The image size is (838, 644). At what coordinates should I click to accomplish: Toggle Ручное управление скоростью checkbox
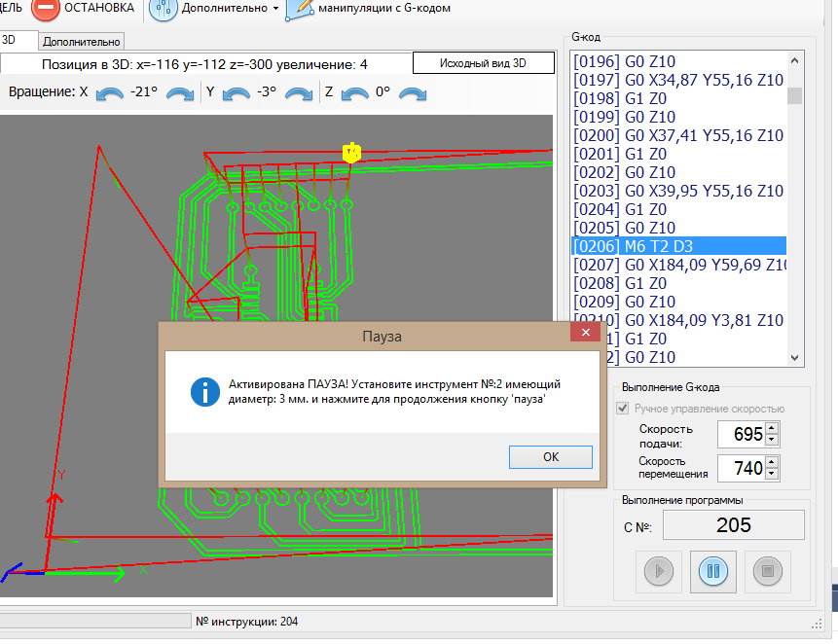623,409
